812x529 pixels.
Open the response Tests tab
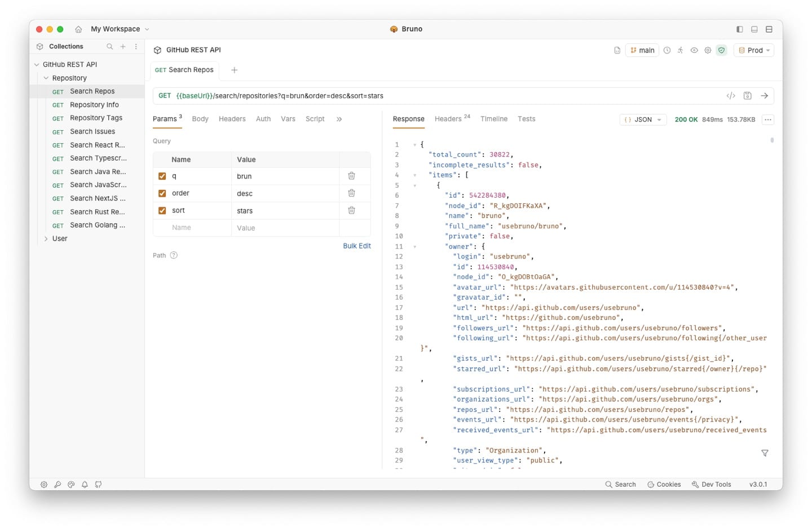tap(527, 119)
